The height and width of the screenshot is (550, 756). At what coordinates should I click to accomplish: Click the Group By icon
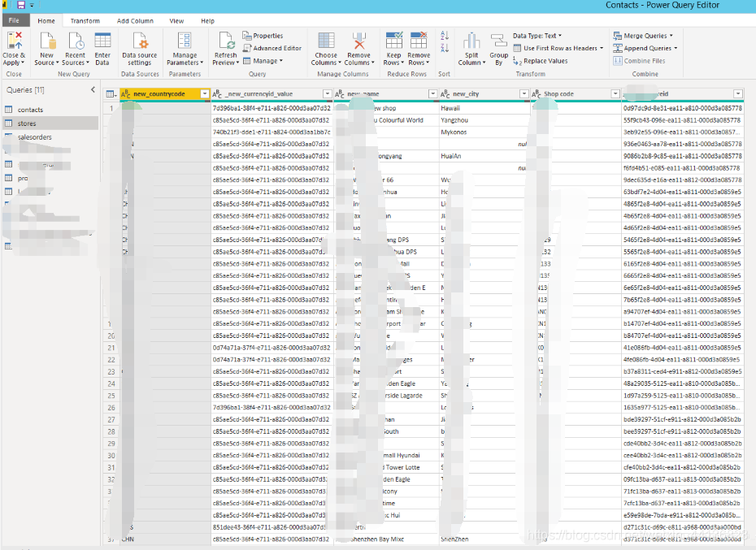(498, 41)
